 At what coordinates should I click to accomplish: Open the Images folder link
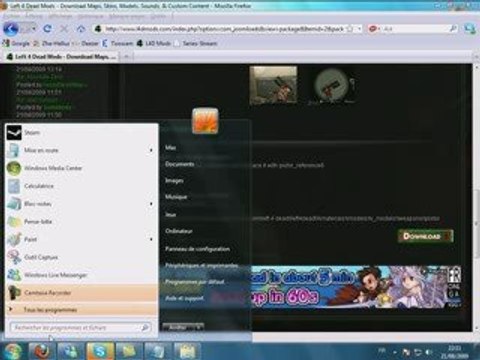coord(174,181)
